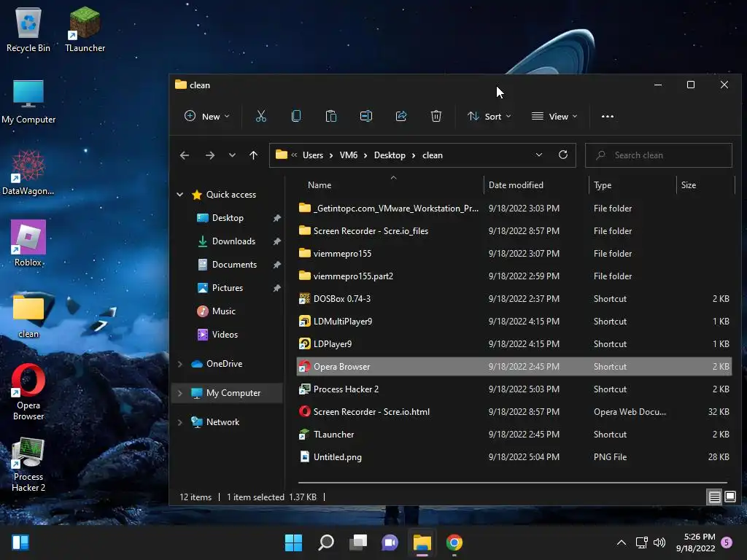Viewport: 747px width, 560px height.
Task: Select clean folder on desktop
Action: (28, 316)
